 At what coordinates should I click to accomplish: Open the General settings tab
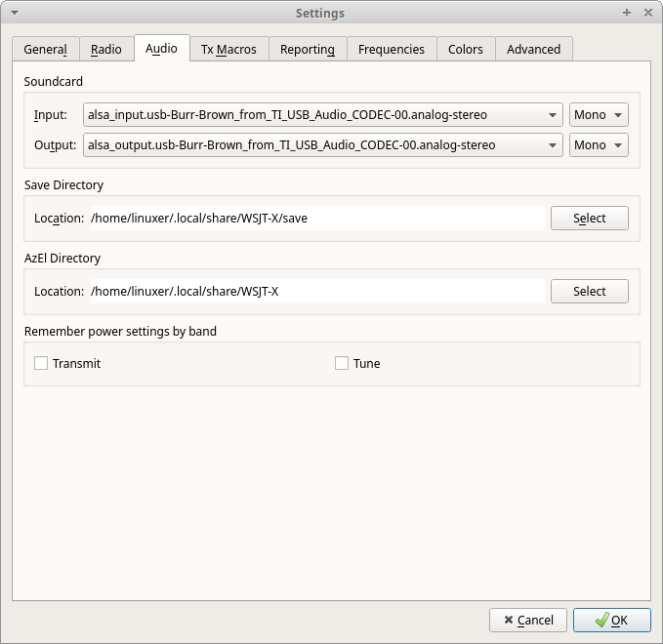(x=46, y=49)
